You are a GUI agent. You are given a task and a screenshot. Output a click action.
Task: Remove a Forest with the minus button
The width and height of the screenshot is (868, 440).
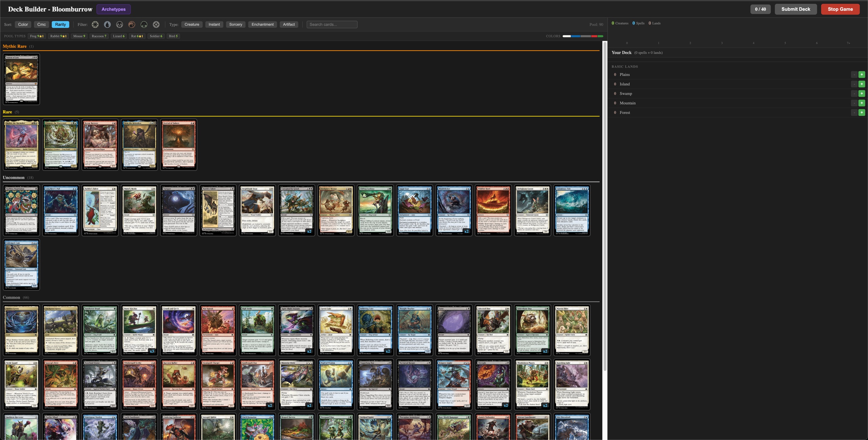[854, 113]
